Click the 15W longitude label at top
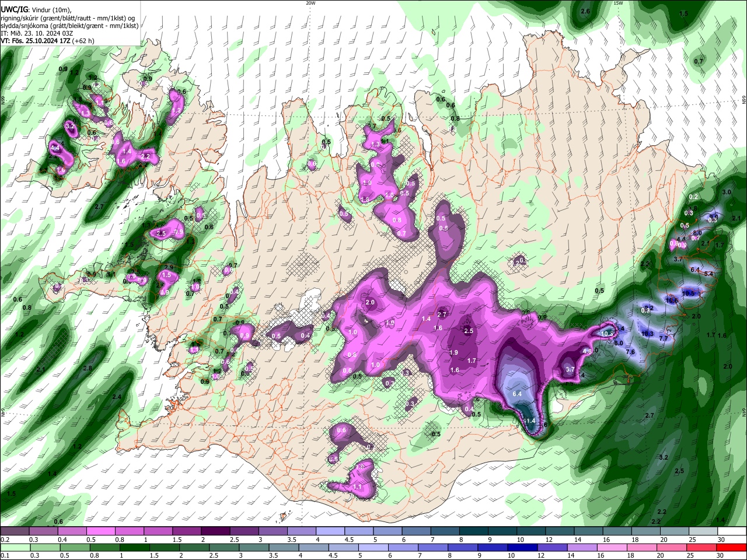Screen dimensions: 747x560 (618, 3)
